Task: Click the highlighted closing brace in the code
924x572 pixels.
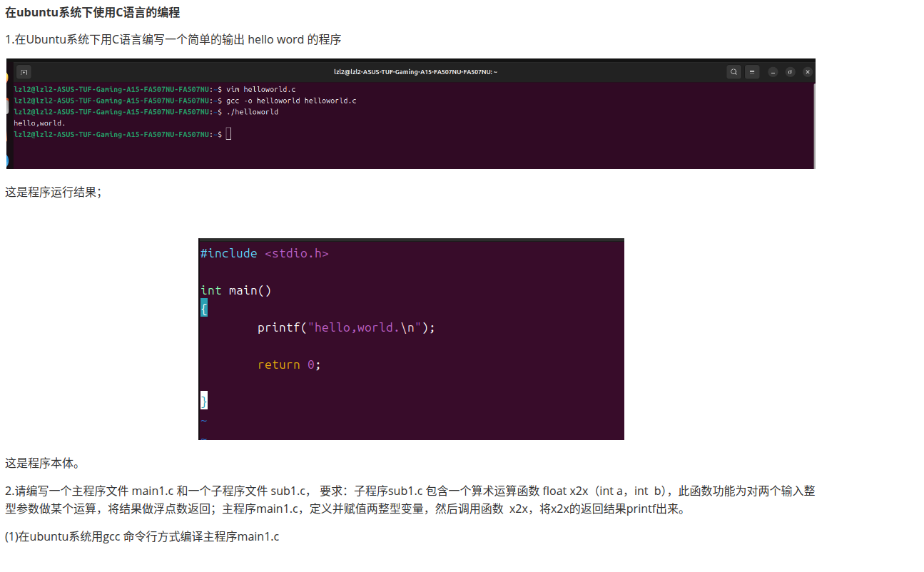Action: pos(204,401)
